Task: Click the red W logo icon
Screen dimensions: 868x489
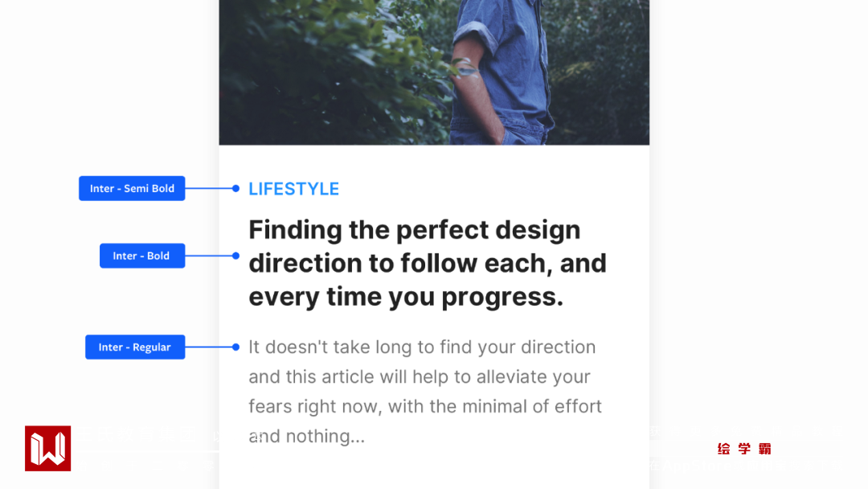Action: (x=47, y=448)
